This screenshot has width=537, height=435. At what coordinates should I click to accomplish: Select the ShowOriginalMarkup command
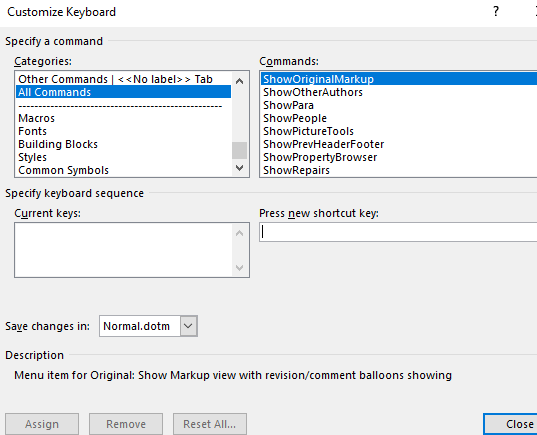pyautogui.click(x=399, y=79)
